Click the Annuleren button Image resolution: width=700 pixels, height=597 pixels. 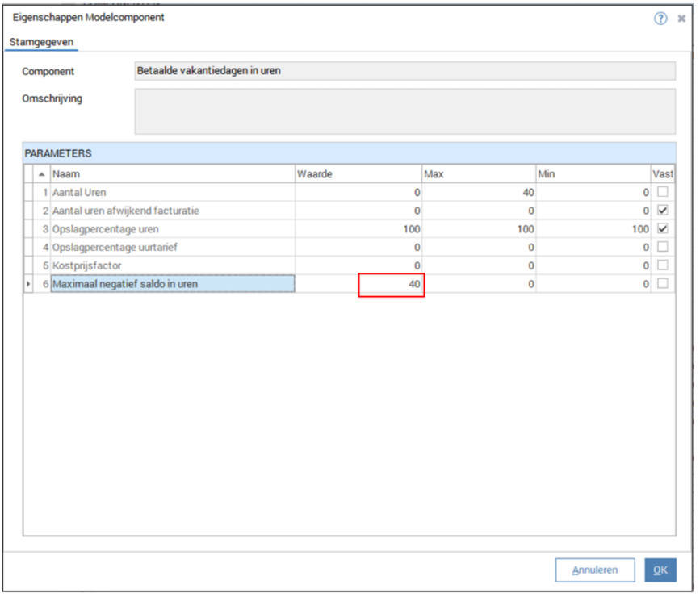tap(594, 570)
